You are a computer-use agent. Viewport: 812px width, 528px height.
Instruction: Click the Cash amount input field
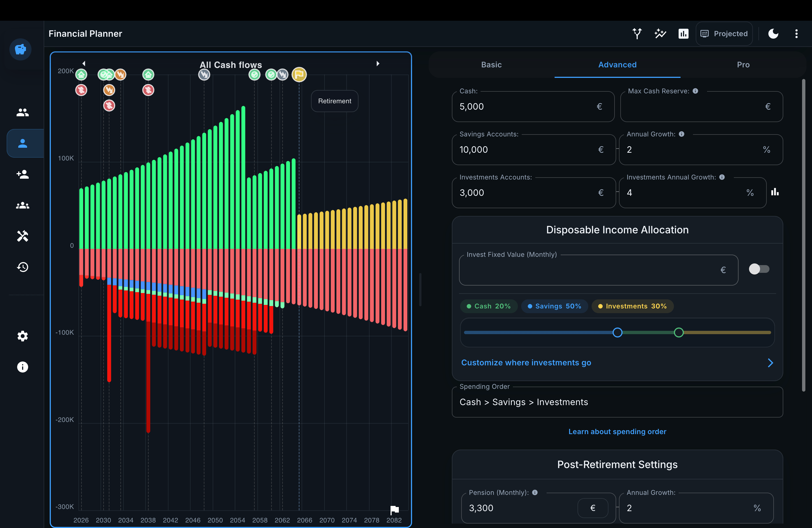pos(533,106)
